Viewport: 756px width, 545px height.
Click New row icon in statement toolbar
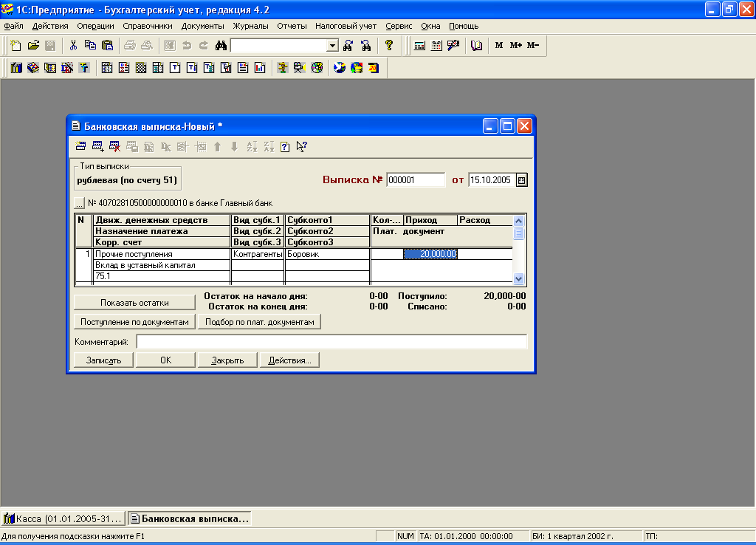click(80, 147)
